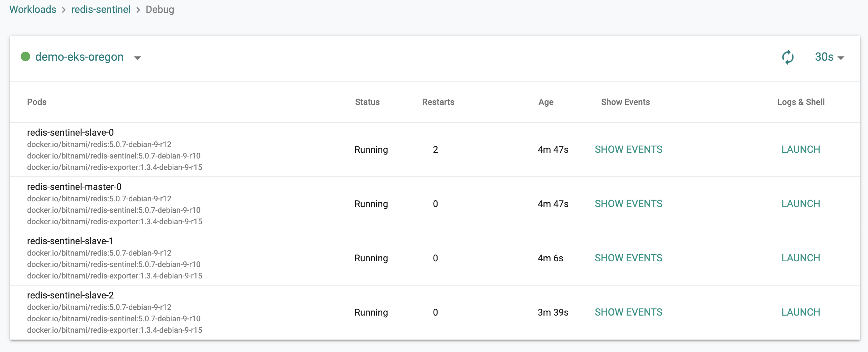The image size is (868, 352).
Task: Click the refresh icon next to 30s
Action: click(788, 57)
